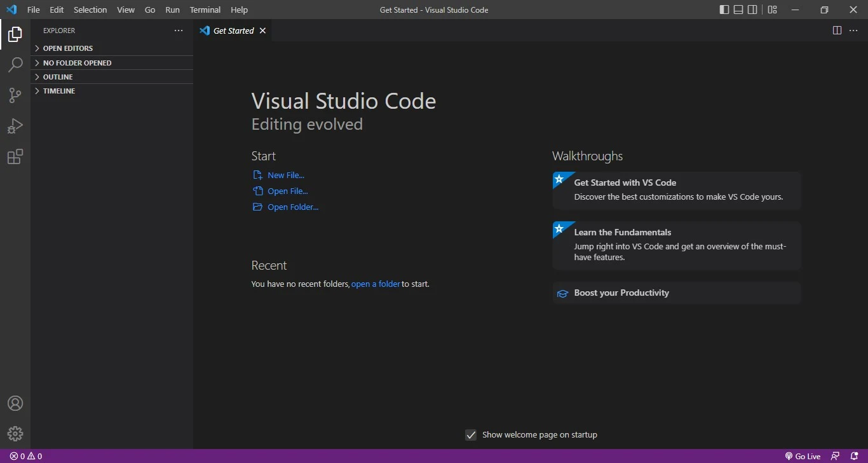Viewport: 868px width, 463px height.
Task: Open Learn the Fundamentals walkthrough
Action: [677, 245]
